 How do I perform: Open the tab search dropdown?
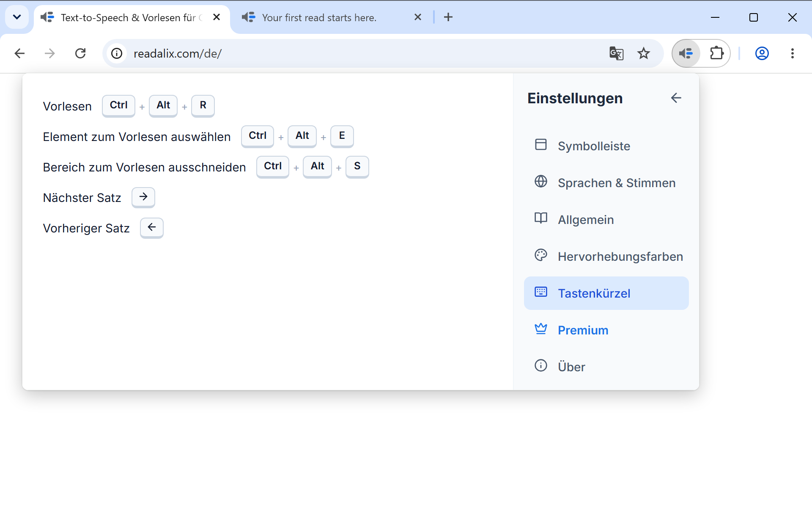17,17
